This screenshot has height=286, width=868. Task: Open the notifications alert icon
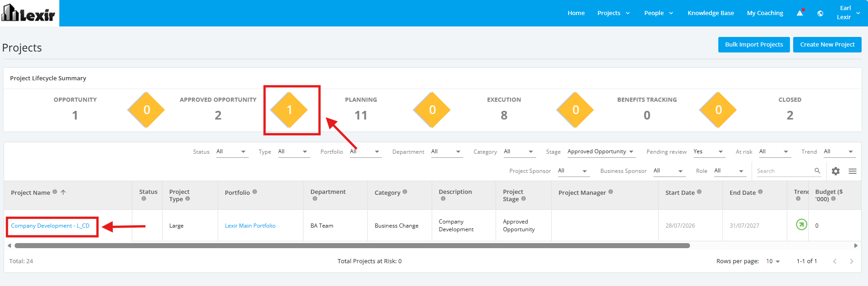[x=800, y=13]
